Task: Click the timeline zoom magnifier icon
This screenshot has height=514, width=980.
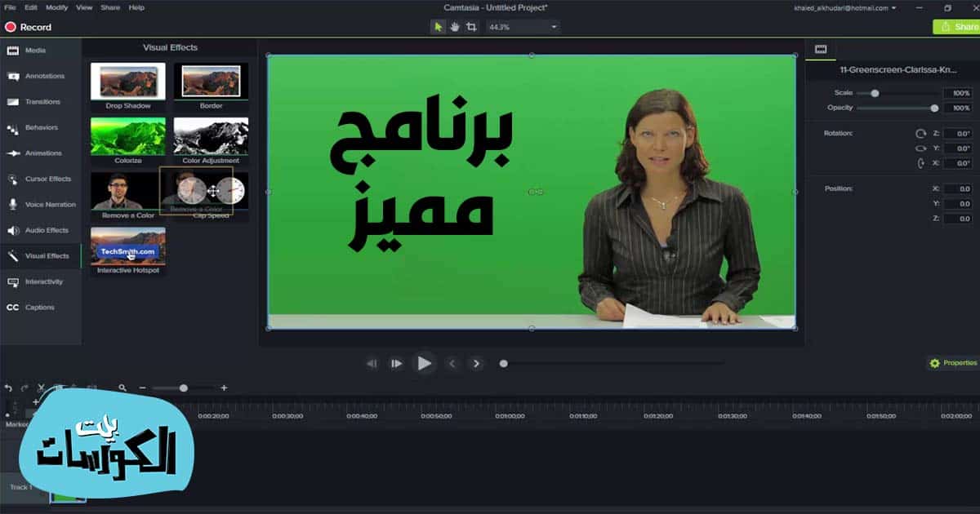Action: coord(122,388)
